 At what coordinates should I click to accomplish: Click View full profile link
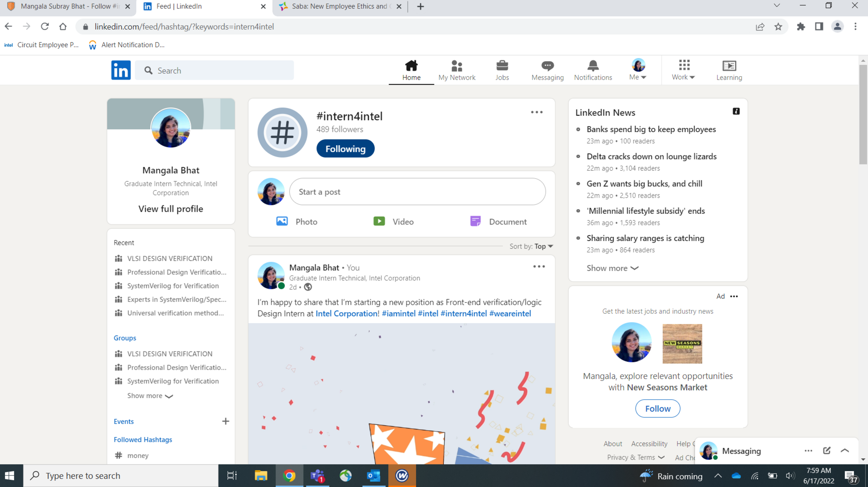(x=170, y=209)
